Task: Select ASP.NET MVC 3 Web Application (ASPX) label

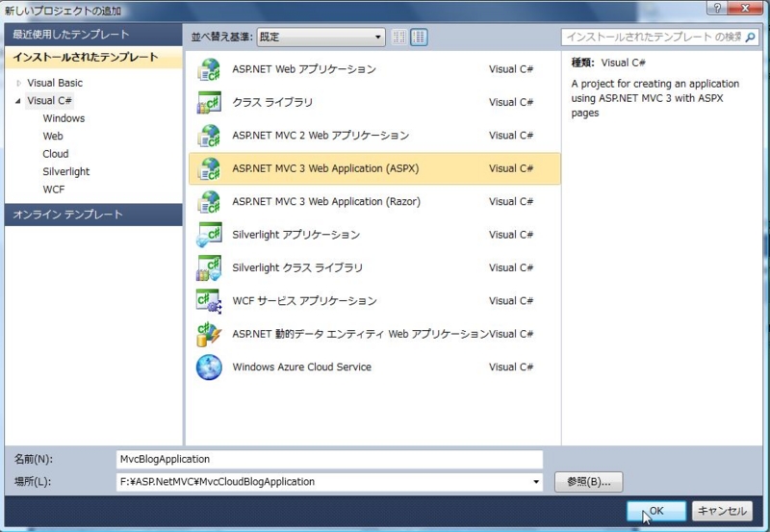Action: point(325,168)
